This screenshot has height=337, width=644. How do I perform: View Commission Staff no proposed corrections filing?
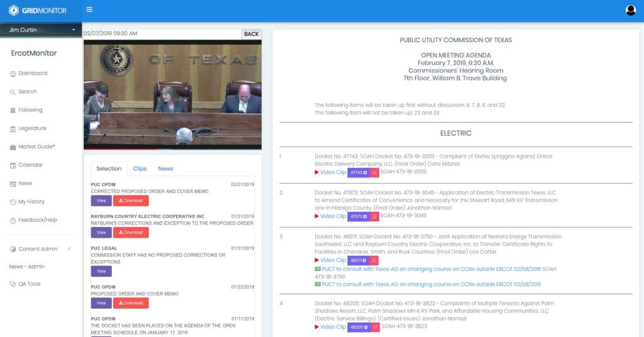click(101, 272)
